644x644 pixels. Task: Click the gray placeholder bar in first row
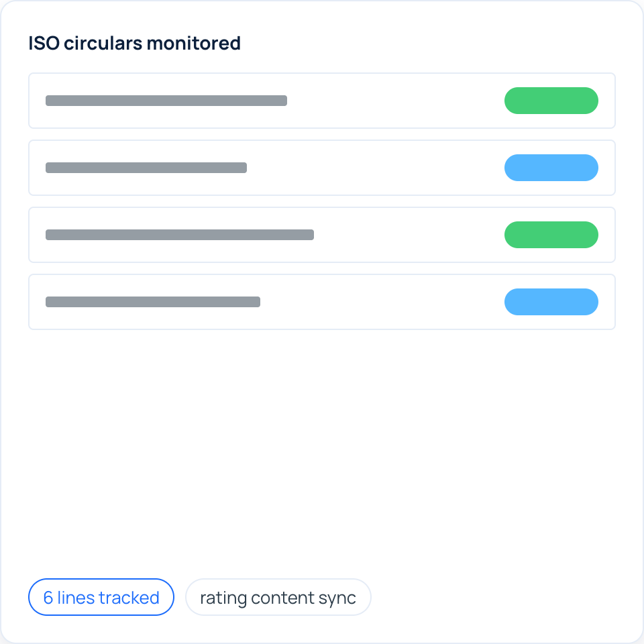click(x=166, y=101)
